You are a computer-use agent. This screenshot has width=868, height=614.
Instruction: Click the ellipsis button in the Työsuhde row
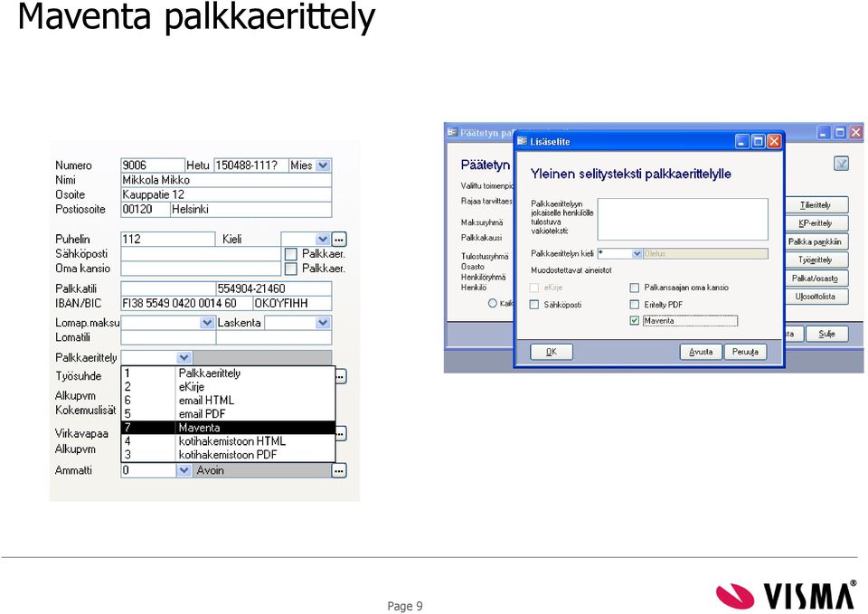click(341, 376)
